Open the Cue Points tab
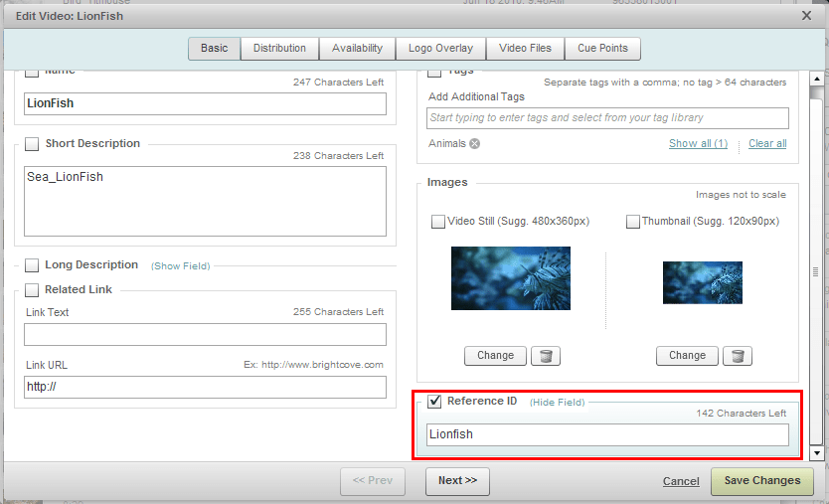Image resolution: width=829 pixels, height=504 pixels. tap(602, 49)
